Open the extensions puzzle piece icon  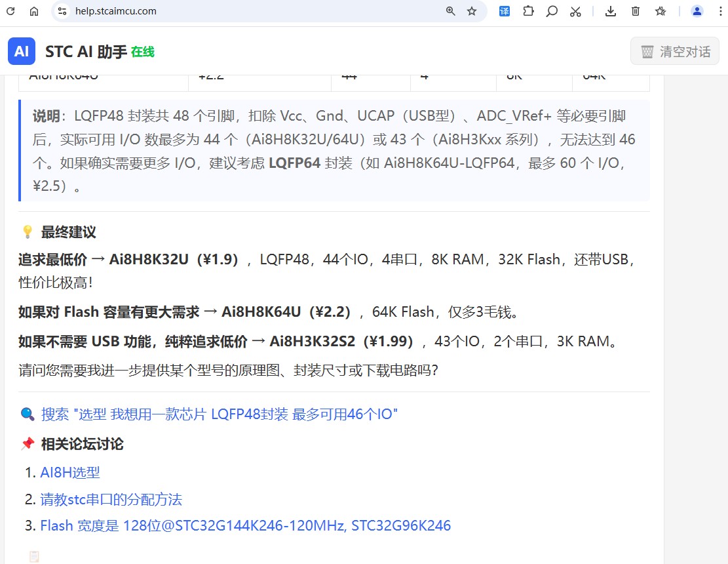[x=528, y=11]
